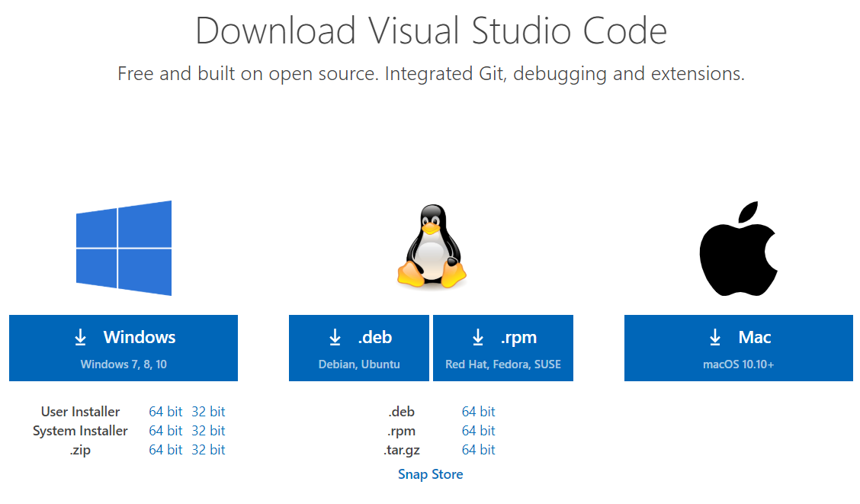Open the User Installer 64 bit link

coord(165,411)
